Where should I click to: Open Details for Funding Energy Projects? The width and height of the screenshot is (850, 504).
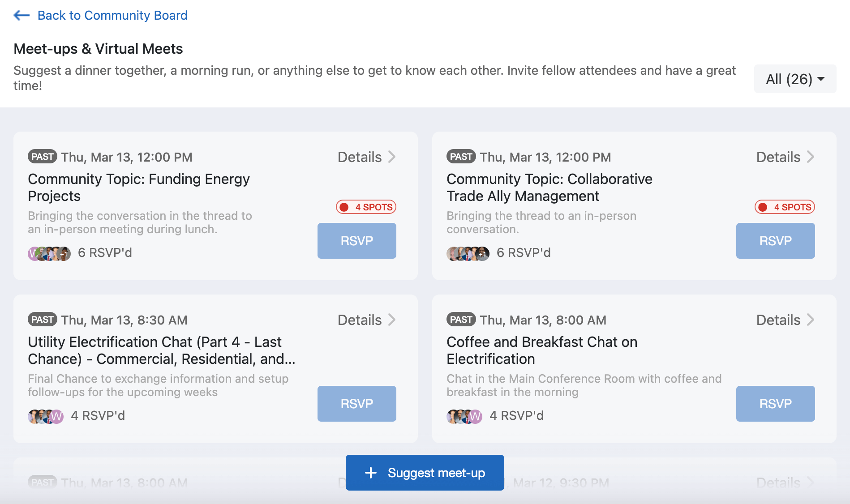coord(366,157)
